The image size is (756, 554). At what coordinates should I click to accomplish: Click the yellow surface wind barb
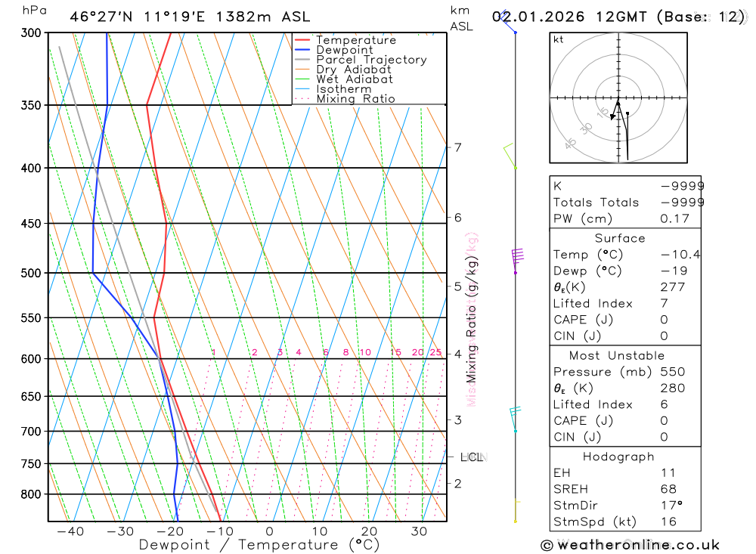tap(516, 511)
